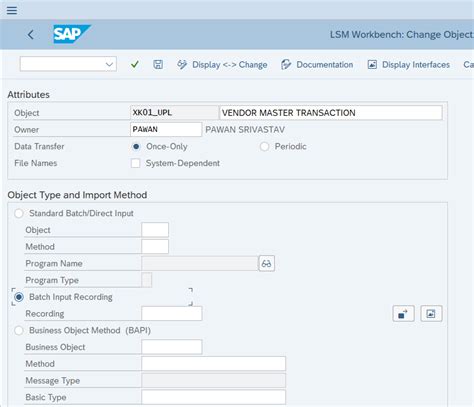Click the Object name field XK01_UPL
This screenshot has height=407, width=474.
pyautogui.click(x=174, y=113)
